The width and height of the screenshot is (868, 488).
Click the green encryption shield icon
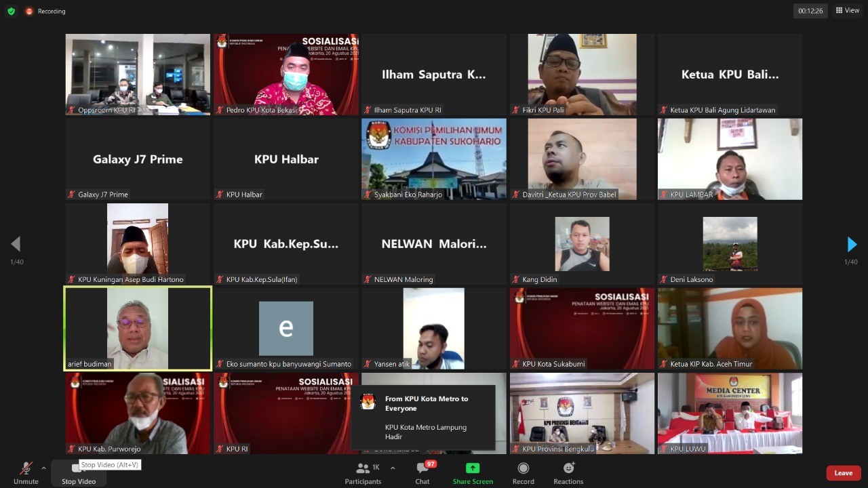pos(11,11)
